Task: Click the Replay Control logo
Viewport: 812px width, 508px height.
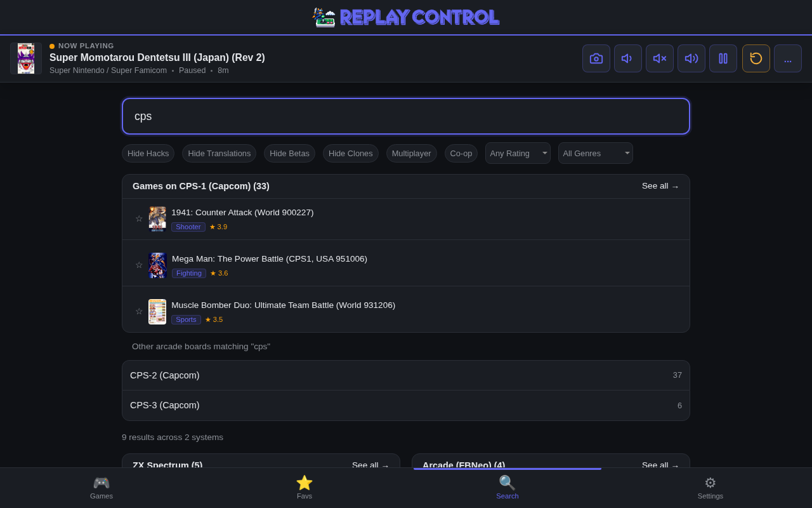Action: pyautogui.click(x=406, y=17)
